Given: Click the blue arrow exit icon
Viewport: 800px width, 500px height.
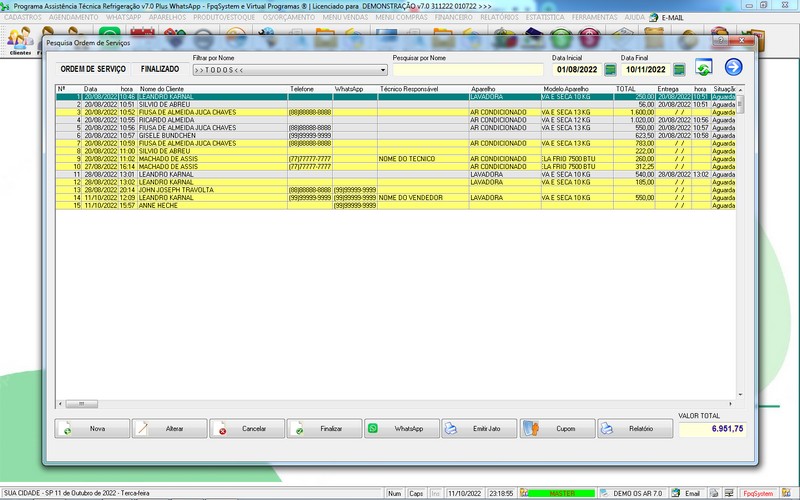Looking at the screenshot, I should tap(733, 68).
